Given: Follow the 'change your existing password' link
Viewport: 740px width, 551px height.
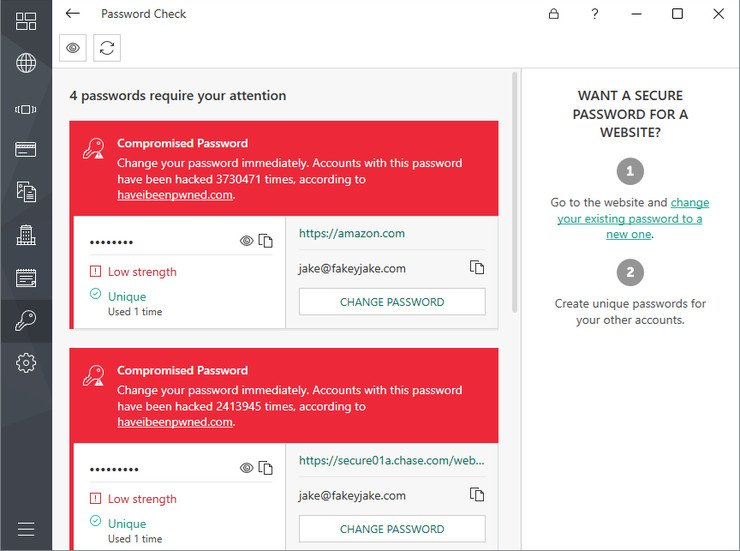Looking at the screenshot, I should tap(632, 218).
